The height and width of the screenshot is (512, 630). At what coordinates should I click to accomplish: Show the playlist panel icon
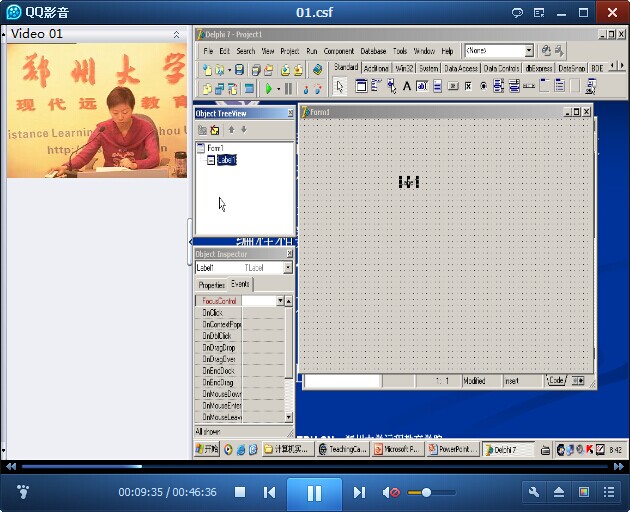pyautogui.click(x=609, y=492)
